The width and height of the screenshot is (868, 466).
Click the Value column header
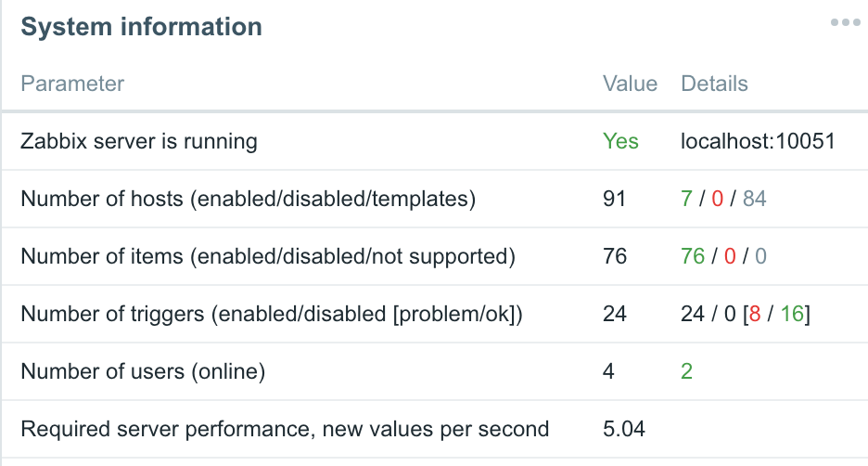[630, 84]
